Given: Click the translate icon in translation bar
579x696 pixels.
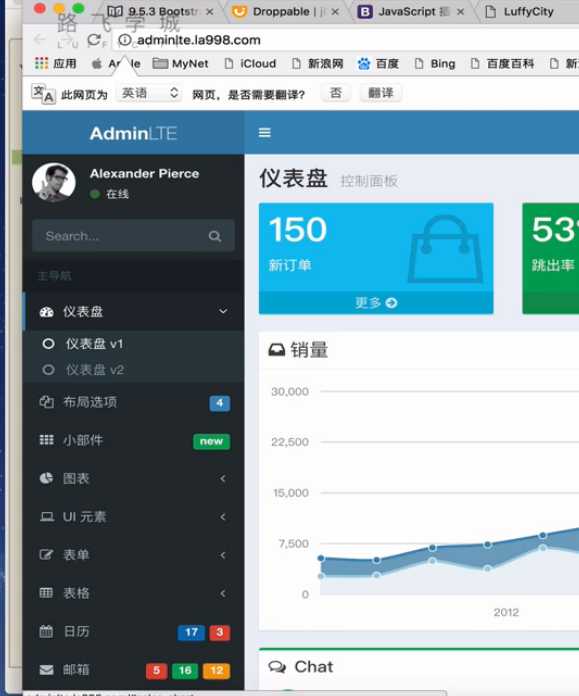Looking at the screenshot, I should [x=43, y=94].
